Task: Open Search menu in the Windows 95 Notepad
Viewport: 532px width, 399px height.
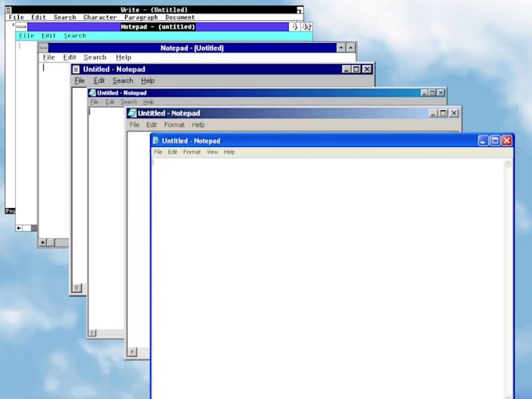Action: click(x=123, y=81)
